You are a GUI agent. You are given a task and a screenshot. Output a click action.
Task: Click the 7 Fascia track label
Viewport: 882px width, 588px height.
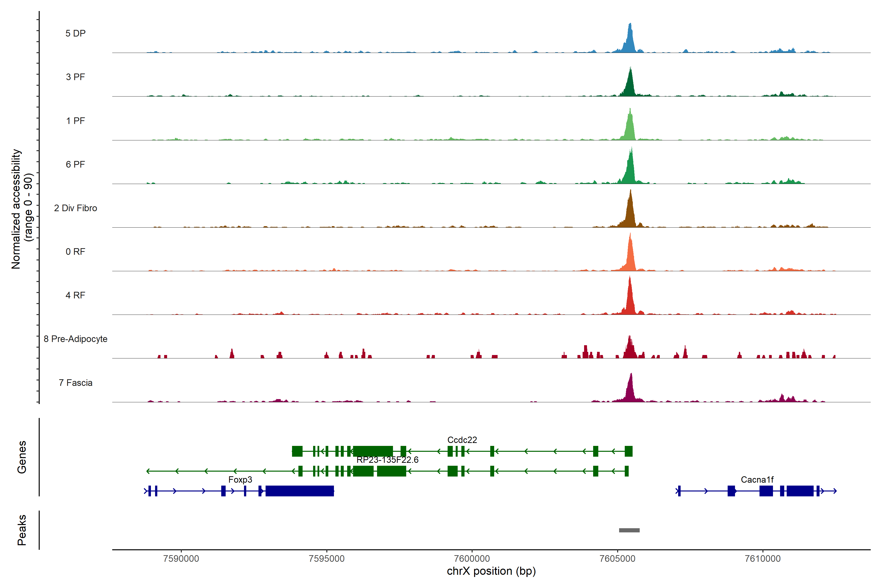(75, 382)
